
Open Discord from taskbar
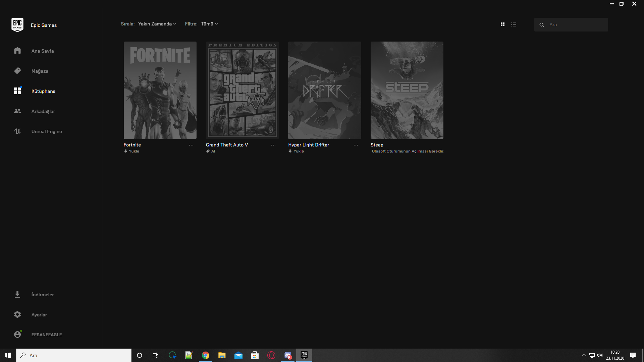pos(288,355)
